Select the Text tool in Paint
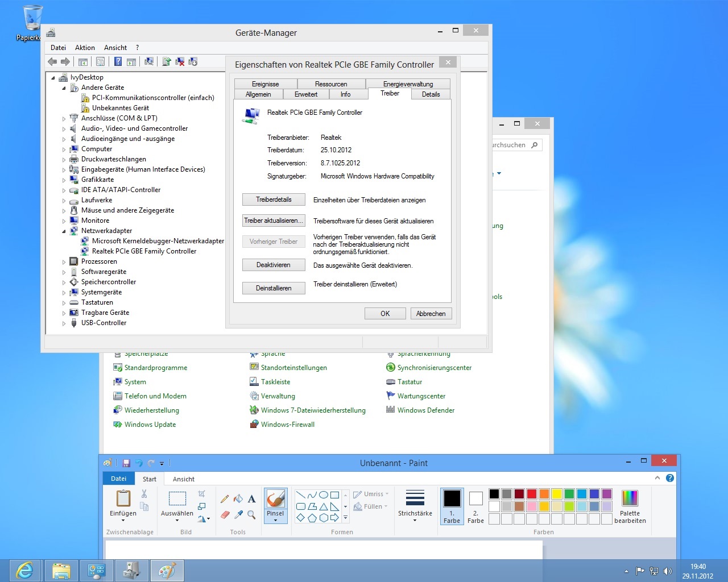Image resolution: width=728 pixels, height=582 pixels. pyautogui.click(x=251, y=498)
